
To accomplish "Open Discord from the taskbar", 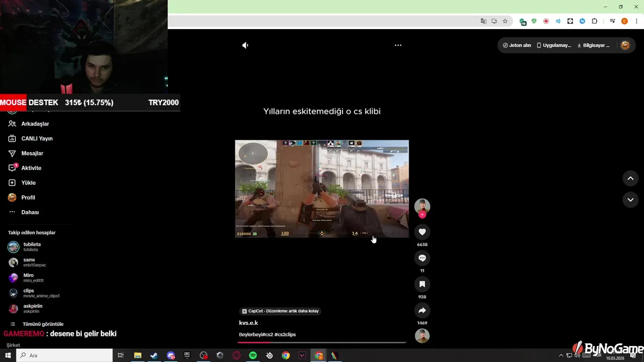I will [x=171, y=355].
